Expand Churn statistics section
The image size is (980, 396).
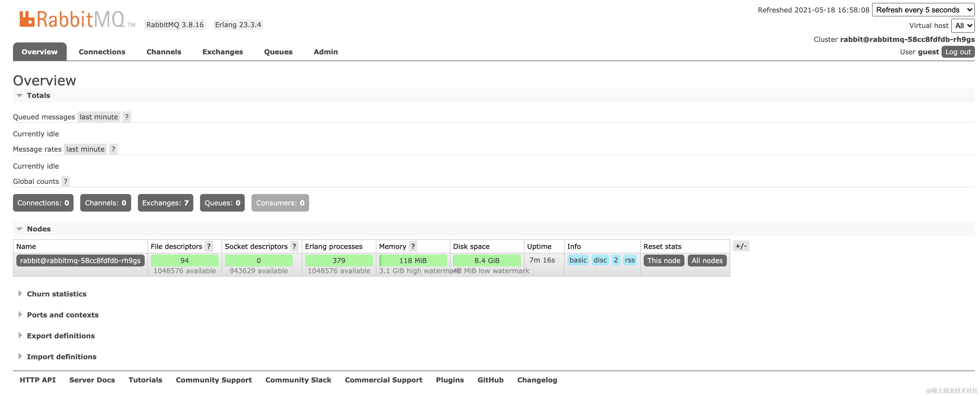(x=56, y=294)
